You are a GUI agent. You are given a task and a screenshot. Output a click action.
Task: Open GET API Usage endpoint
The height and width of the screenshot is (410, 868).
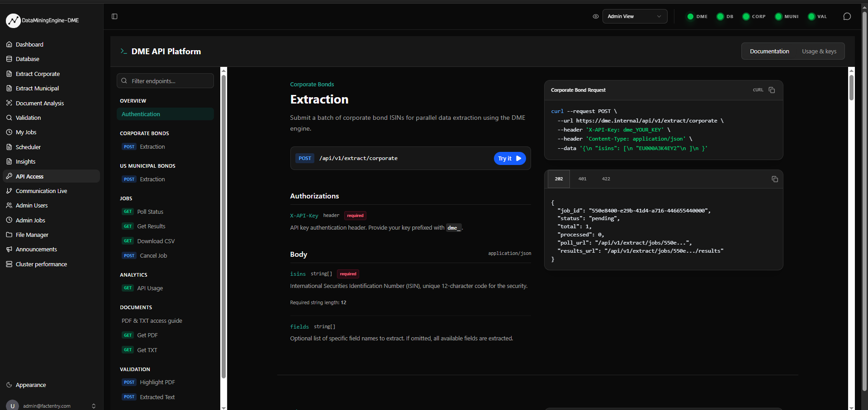pos(165,288)
